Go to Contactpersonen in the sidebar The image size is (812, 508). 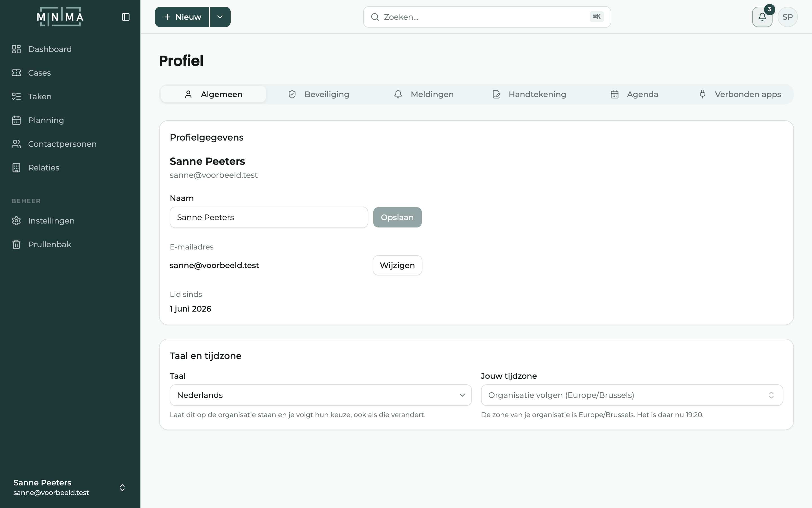(70, 144)
